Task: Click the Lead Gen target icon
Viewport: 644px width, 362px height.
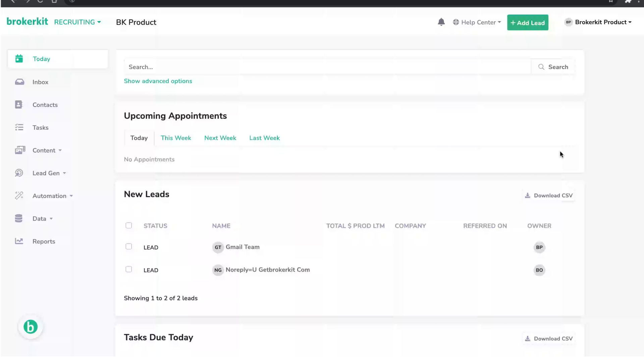Action: (x=19, y=173)
